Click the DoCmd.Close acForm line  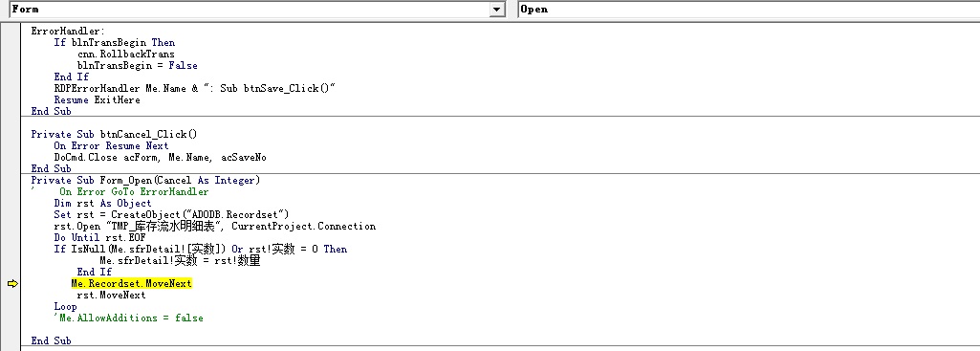click(160, 157)
